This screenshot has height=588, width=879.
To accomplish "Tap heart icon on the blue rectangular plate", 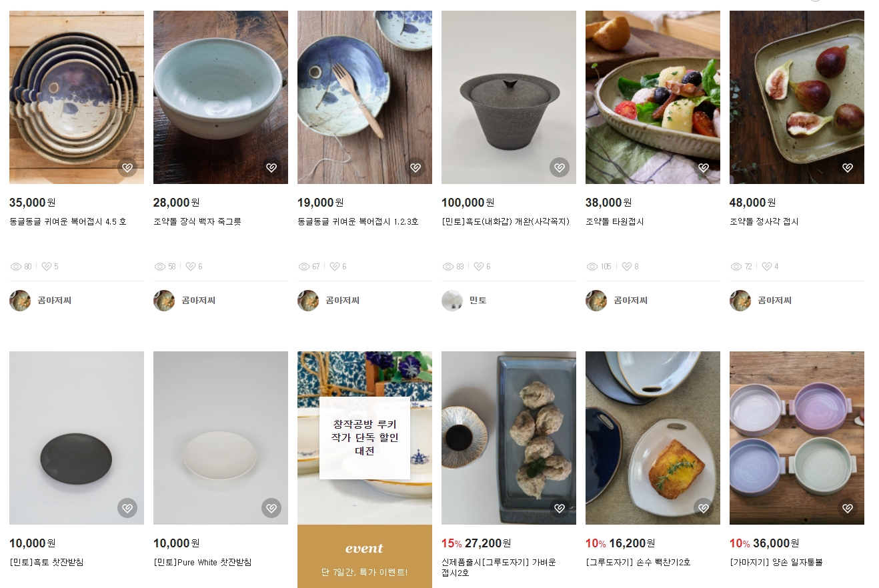I will (560, 508).
